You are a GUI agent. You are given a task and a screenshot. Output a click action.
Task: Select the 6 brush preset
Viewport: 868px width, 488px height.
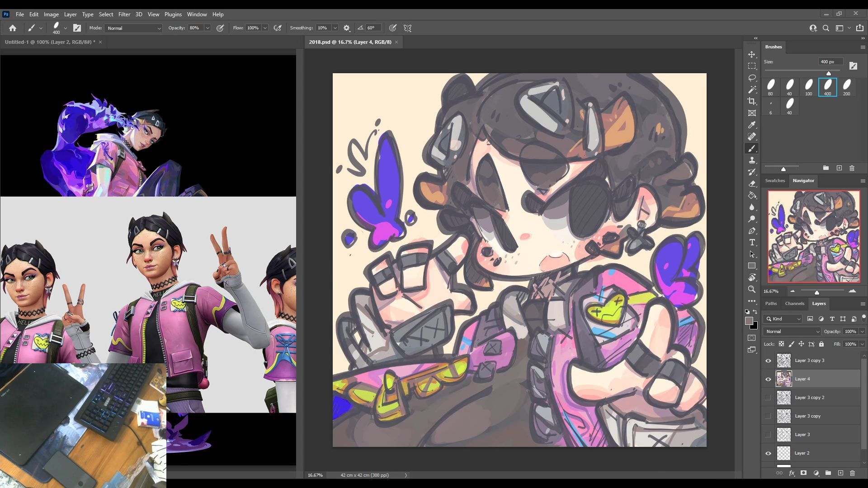[771, 106]
